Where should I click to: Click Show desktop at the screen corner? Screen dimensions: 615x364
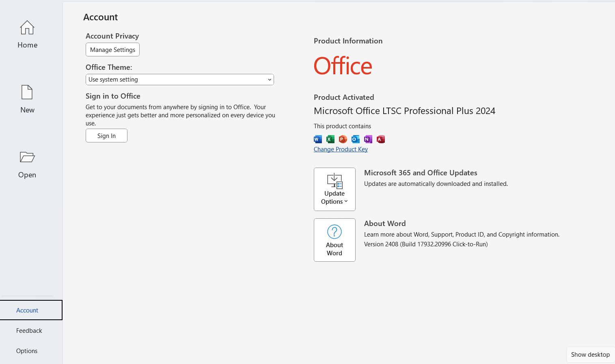coord(590,355)
